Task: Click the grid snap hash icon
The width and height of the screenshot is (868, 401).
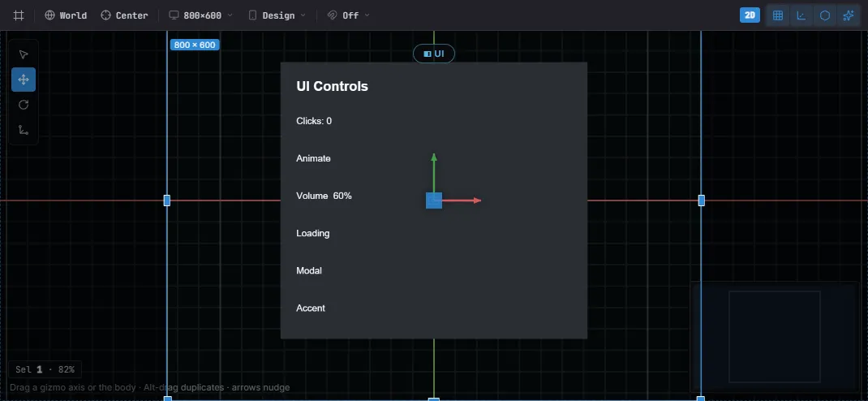Action: point(19,15)
